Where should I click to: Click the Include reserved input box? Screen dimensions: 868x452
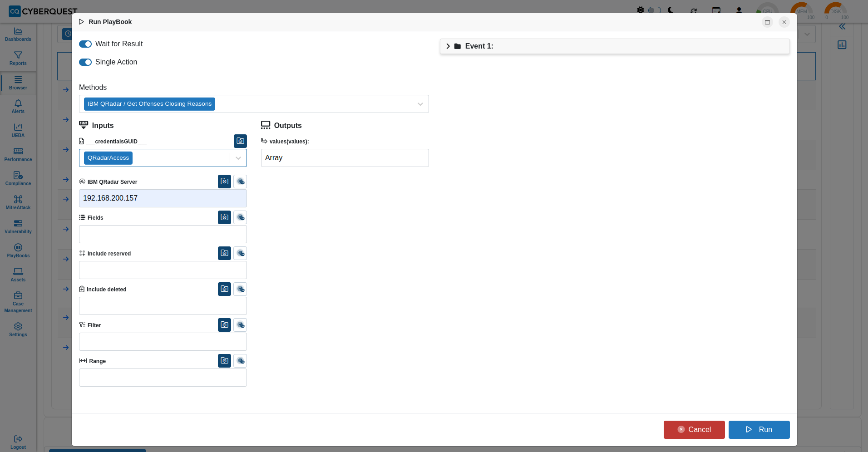[x=163, y=270]
